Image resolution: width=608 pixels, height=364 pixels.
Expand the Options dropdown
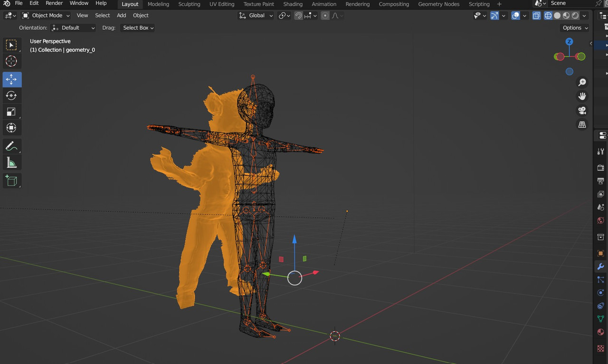point(575,28)
